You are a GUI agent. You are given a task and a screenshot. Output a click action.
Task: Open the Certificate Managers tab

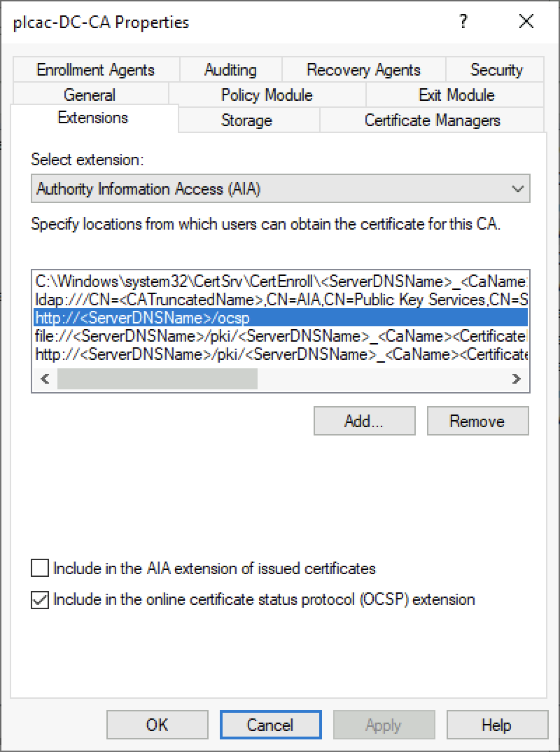[433, 120]
